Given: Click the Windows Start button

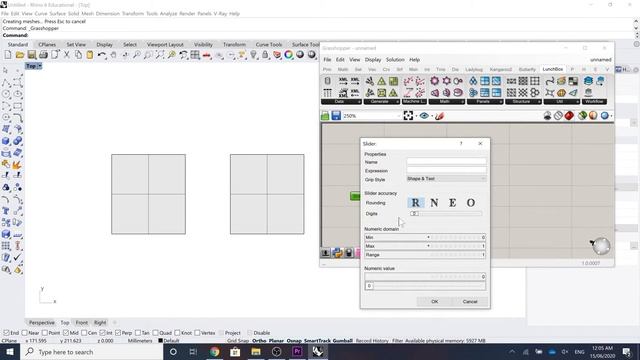Looking at the screenshot, I should pyautogui.click(x=10, y=351).
